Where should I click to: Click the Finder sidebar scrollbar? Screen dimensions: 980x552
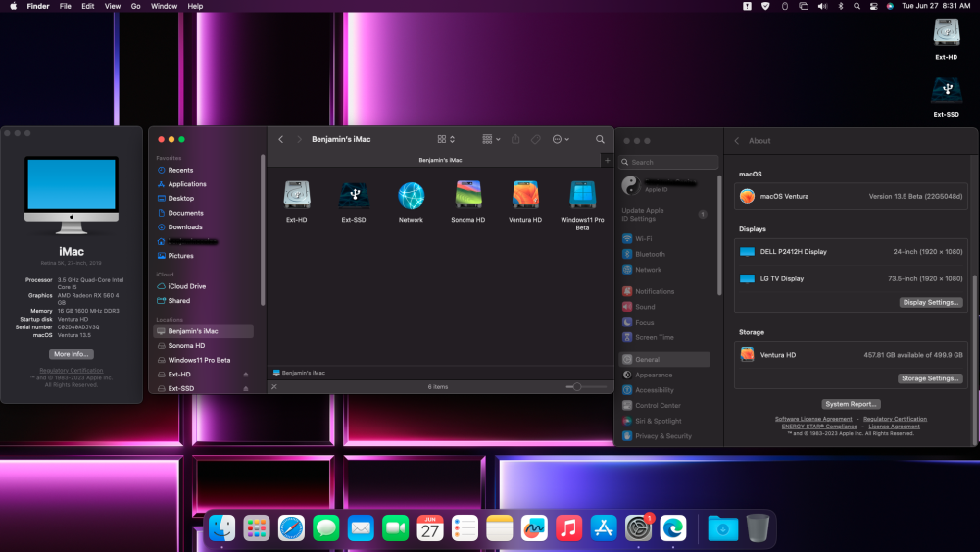tap(263, 230)
